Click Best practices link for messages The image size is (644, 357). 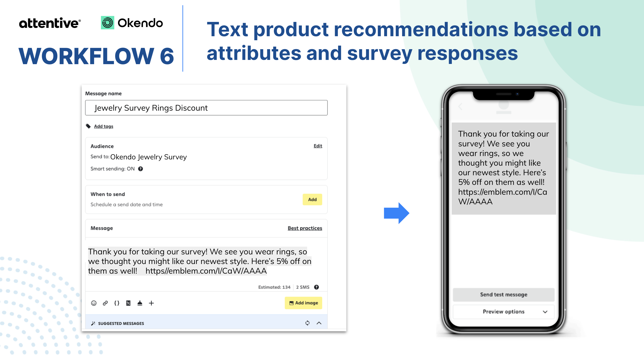(x=304, y=228)
